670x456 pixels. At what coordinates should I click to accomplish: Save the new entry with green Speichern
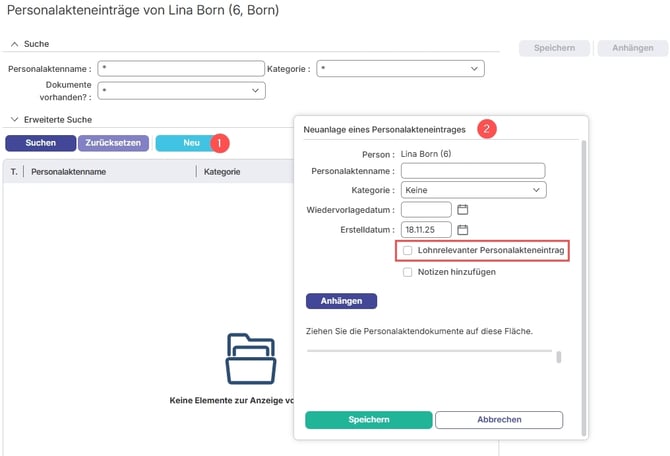click(368, 420)
